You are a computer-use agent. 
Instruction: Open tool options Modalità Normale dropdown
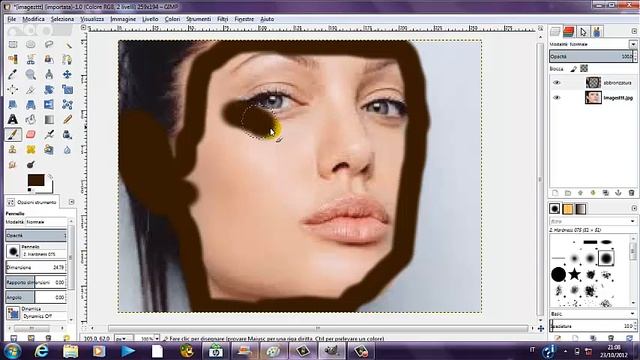[46, 222]
